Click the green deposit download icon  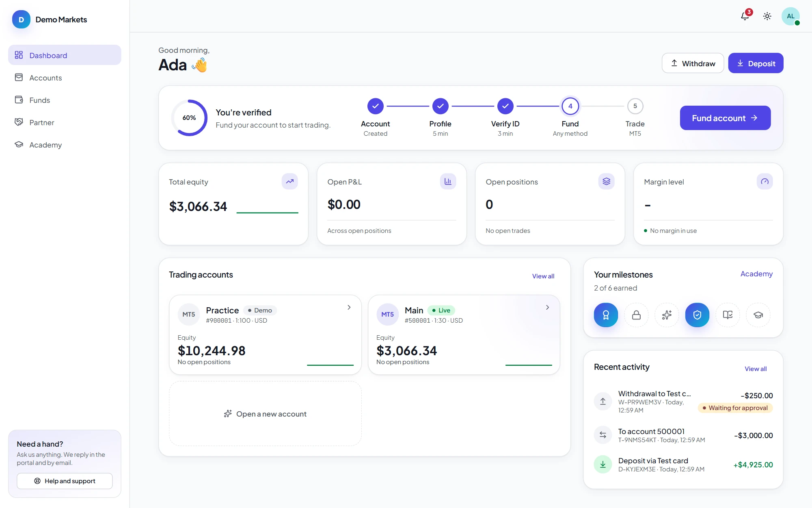coord(603,464)
